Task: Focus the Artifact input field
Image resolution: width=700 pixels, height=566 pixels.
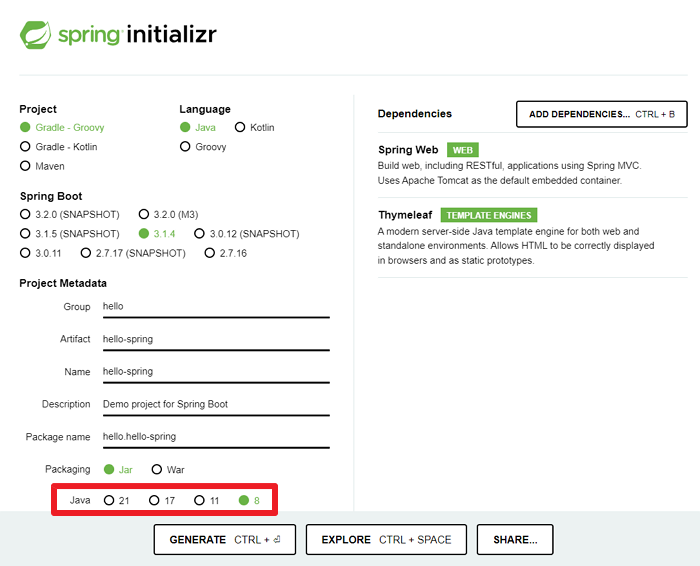Action: pos(216,339)
